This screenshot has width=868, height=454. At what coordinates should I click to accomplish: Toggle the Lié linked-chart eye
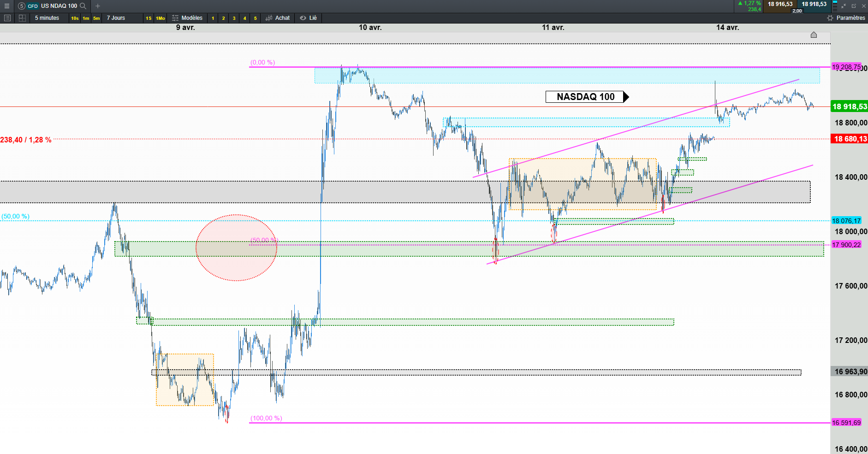pyautogui.click(x=303, y=18)
